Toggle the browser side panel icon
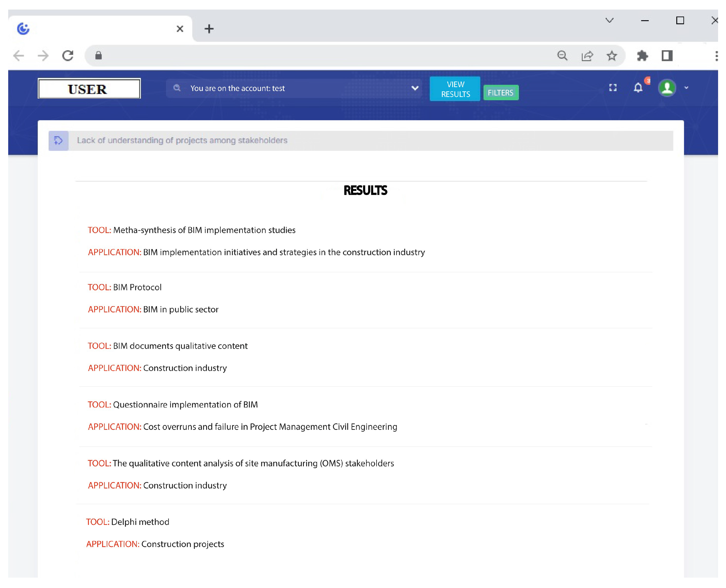The width and height of the screenshot is (726, 588). 667,55
